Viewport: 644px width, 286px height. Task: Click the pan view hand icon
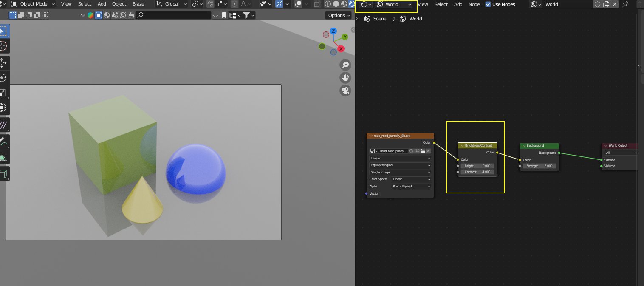[345, 78]
